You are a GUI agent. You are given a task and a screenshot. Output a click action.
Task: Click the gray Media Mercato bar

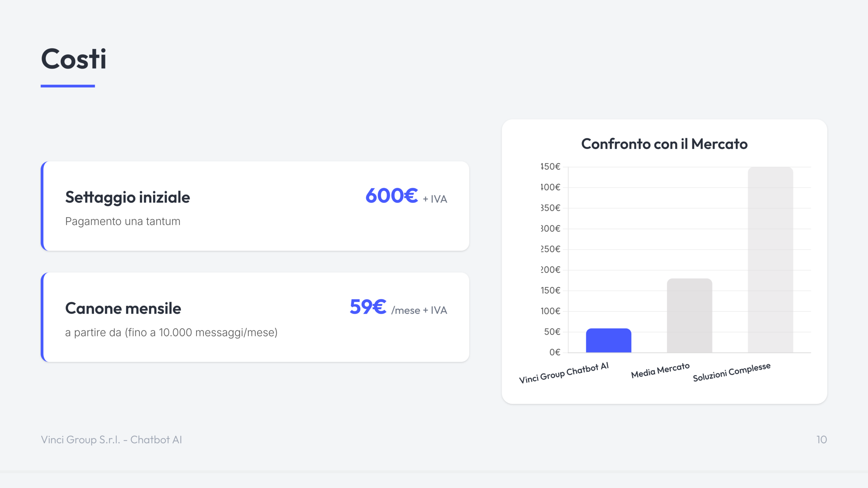pyautogui.click(x=689, y=316)
